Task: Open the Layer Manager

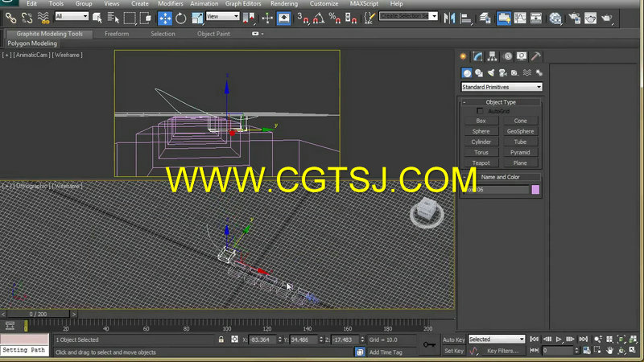Action: (485, 18)
